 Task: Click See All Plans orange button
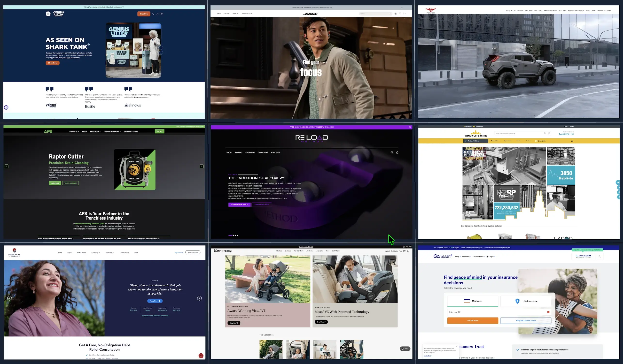472,320
